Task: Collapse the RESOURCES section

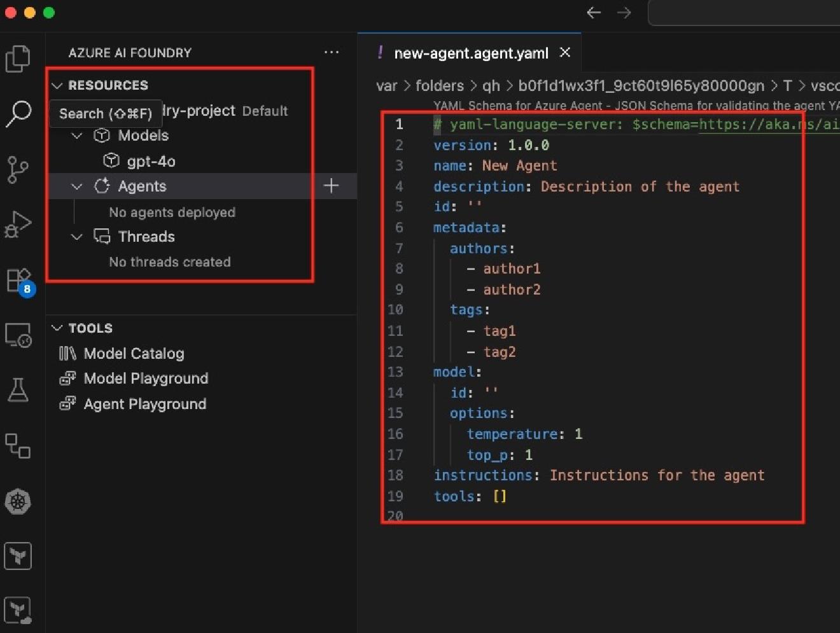Action: pos(57,85)
